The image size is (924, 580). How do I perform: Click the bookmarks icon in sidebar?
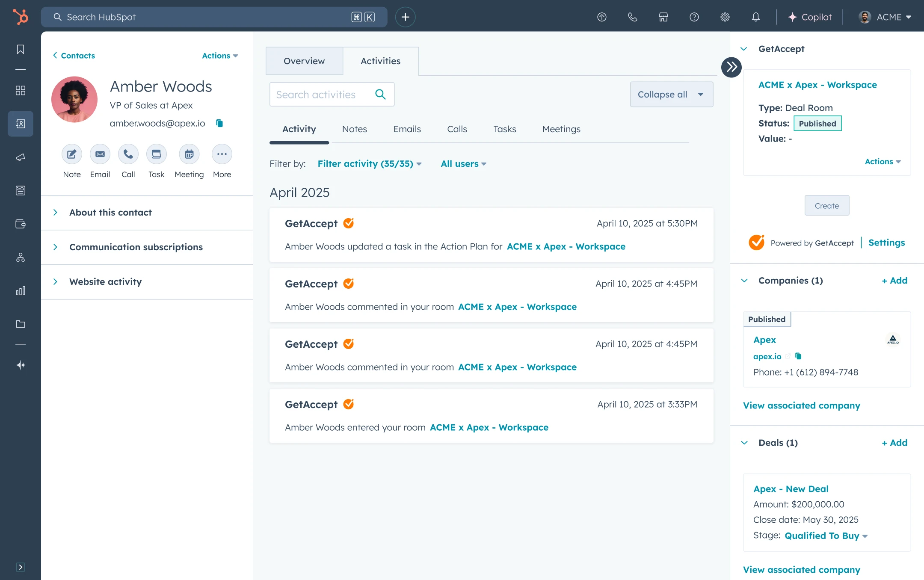[20, 49]
